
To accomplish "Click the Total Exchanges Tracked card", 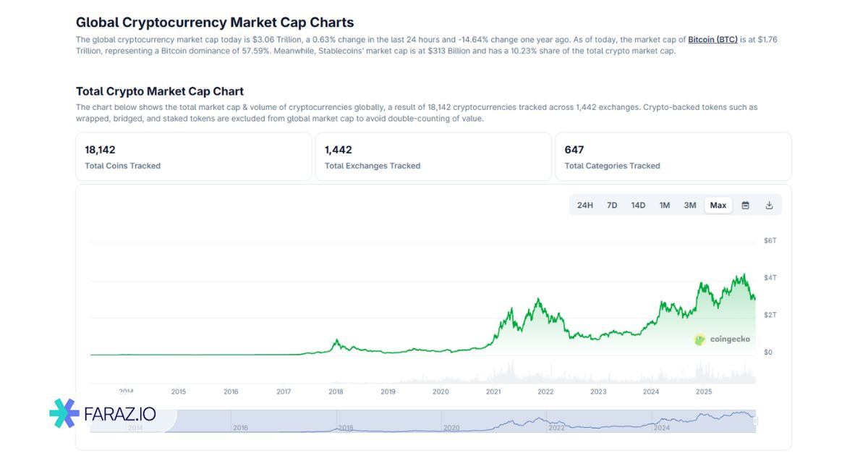I will coord(433,156).
